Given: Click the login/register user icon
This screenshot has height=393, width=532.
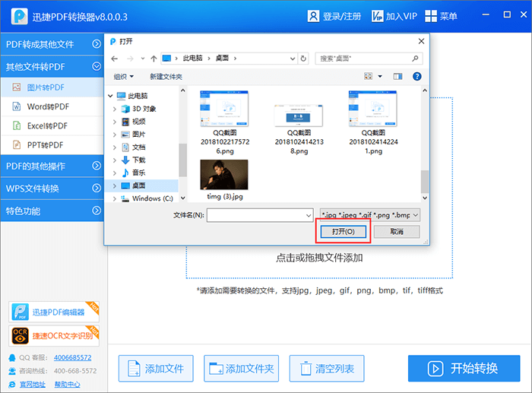Looking at the screenshot, I should tap(313, 16).
